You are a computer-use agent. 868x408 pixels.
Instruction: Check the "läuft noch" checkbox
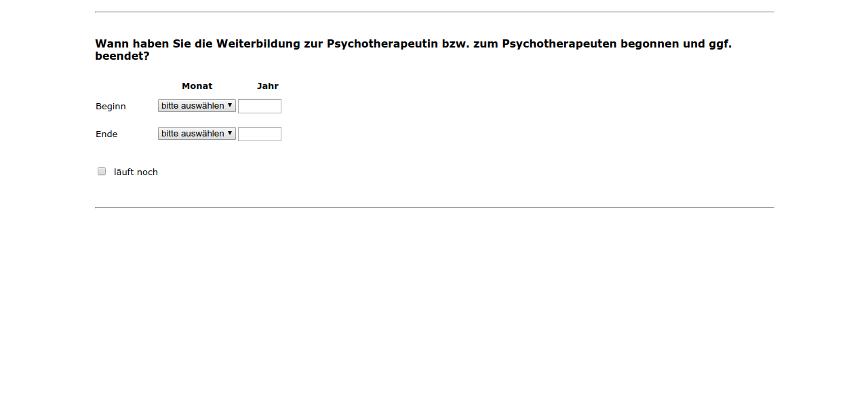click(102, 171)
